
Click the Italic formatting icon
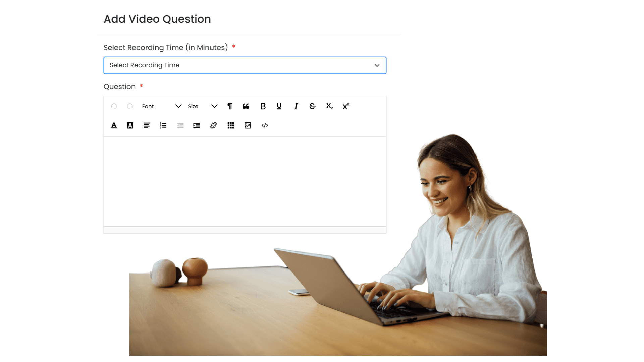click(x=296, y=106)
